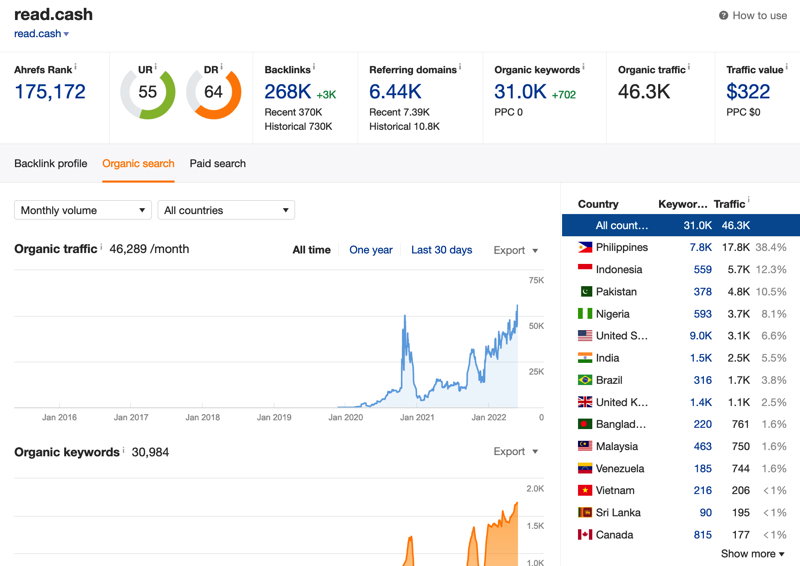Image resolution: width=800 pixels, height=566 pixels.
Task: Click the Ahrefs Rank info icon
Action: pyautogui.click(x=76, y=66)
